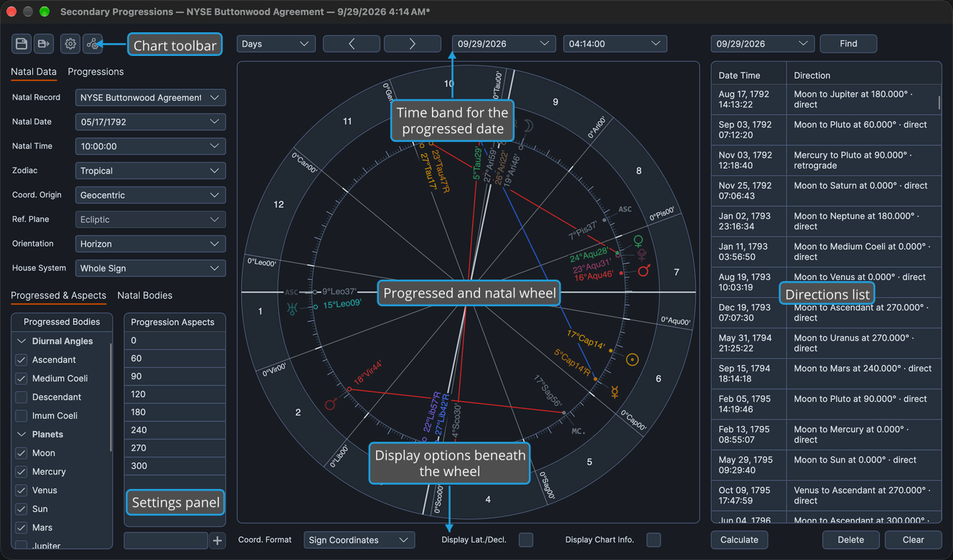Switch to the Natal Bodies tab
This screenshot has height=560, width=953.
tap(145, 295)
